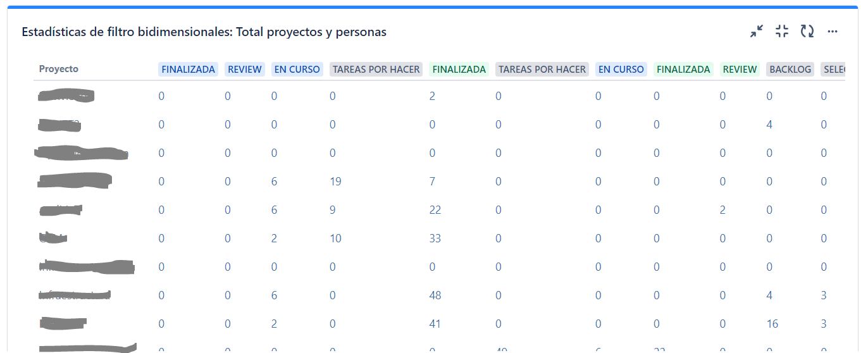Click the TAREAS POR HACER header beside blue REVIEW's EN CURSO
This screenshot has height=353, width=868.
click(376, 70)
